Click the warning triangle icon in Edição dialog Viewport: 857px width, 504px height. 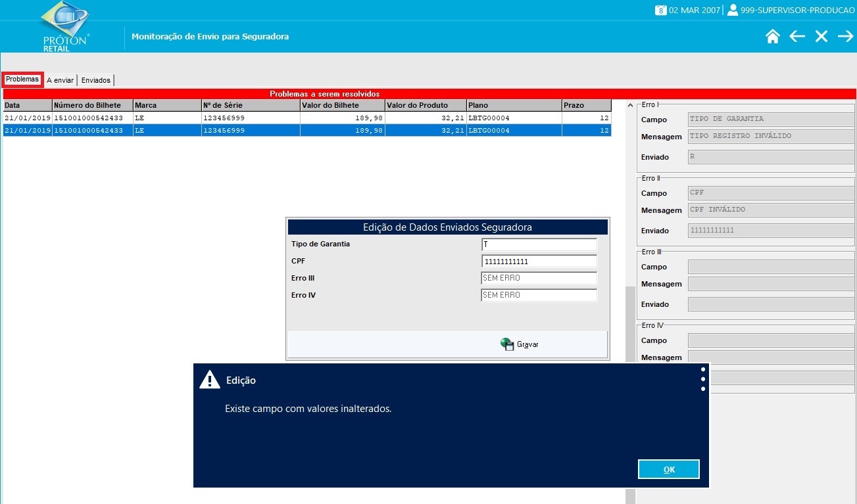210,380
